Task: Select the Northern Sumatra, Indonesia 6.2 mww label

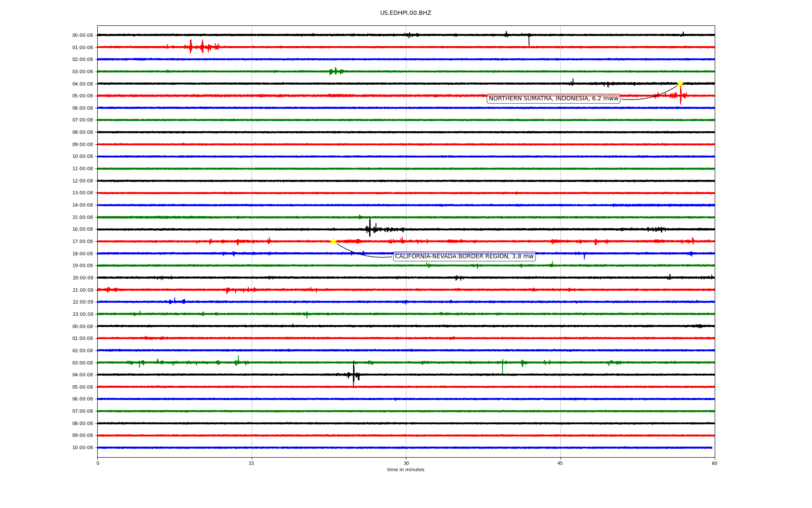Action: pos(553,99)
